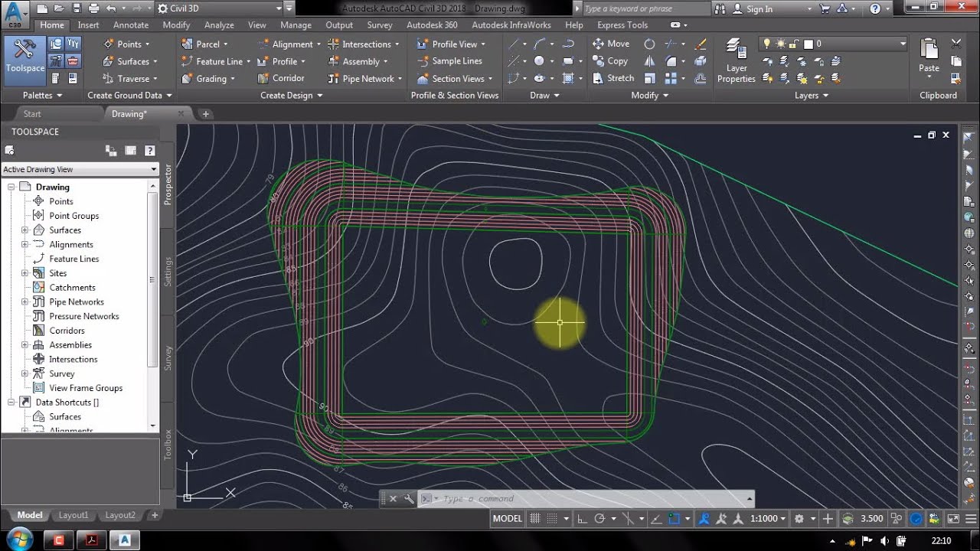
Task: Open the Grading tool
Action: [x=207, y=79]
